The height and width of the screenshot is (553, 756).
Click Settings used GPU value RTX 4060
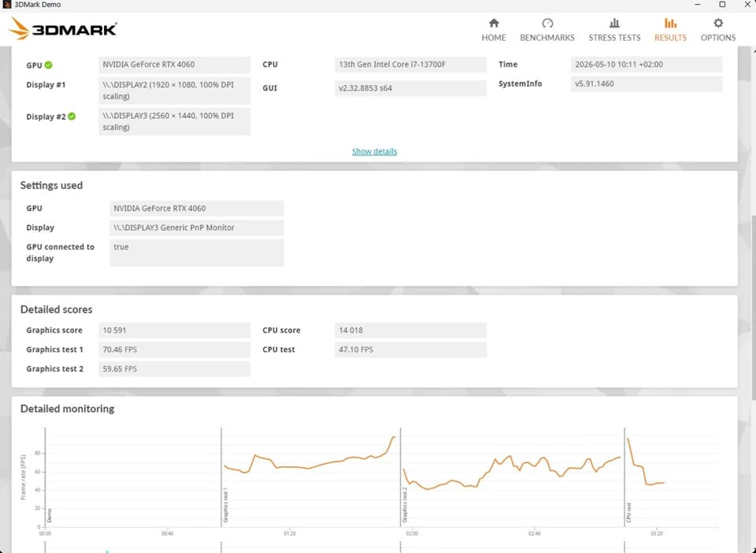point(196,208)
